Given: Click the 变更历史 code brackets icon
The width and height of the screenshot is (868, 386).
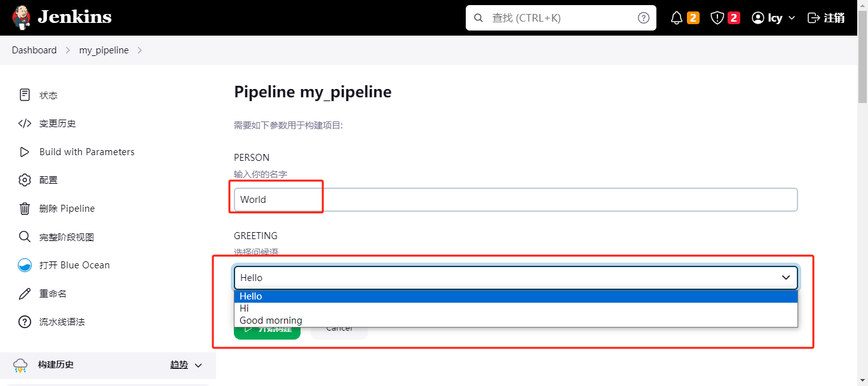Looking at the screenshot, I should coord(25,123).
